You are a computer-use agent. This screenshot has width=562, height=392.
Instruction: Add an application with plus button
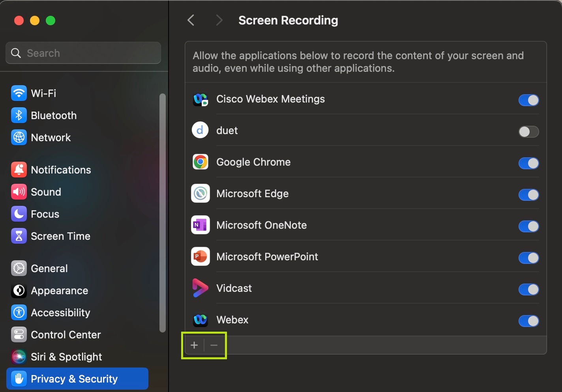click(194, 345)
